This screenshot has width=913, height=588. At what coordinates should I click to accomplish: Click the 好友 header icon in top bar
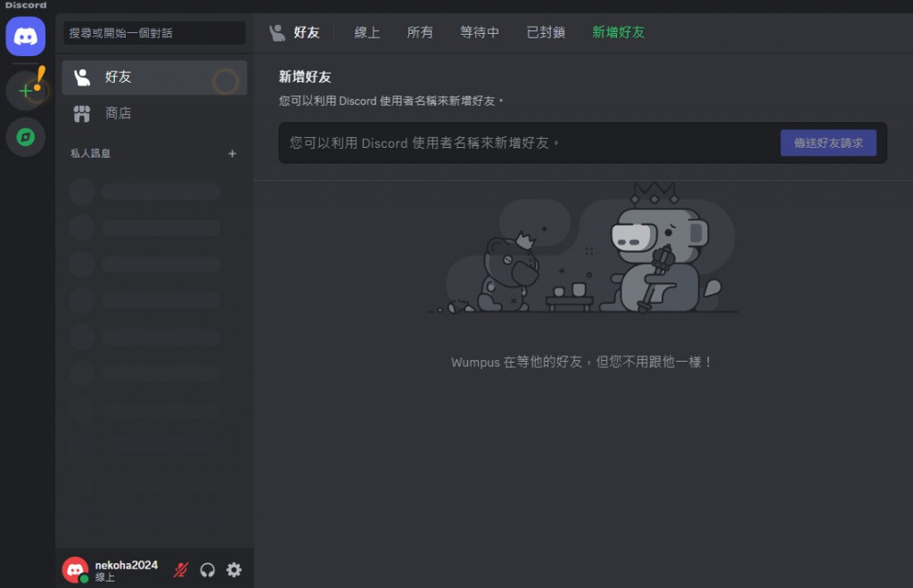pyautogui.click(x=277, y=33)
